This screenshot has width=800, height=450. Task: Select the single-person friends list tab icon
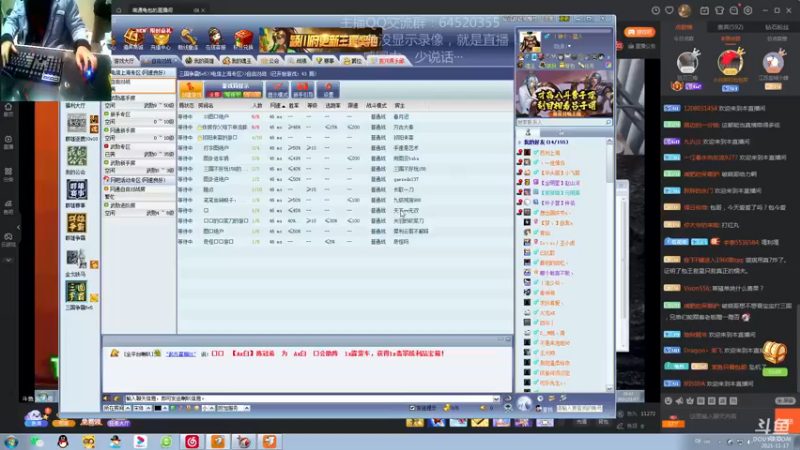pos(528,133)
